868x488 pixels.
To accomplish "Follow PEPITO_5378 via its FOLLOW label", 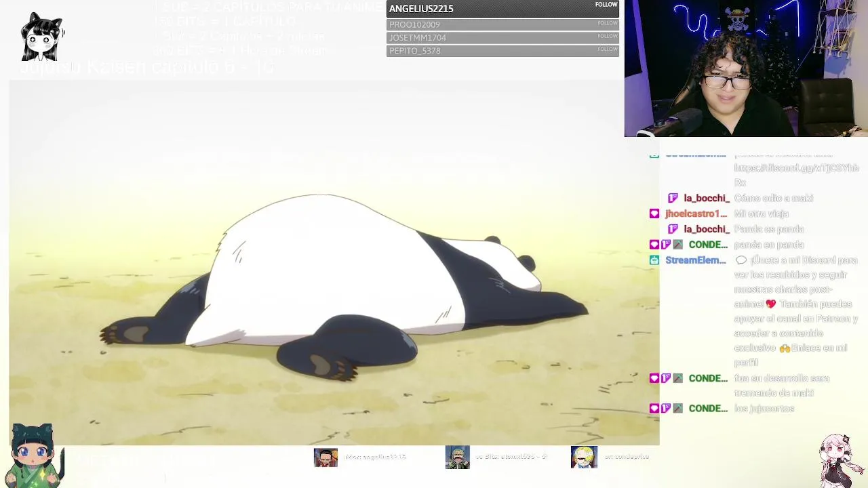I will (x=608, y=49).
